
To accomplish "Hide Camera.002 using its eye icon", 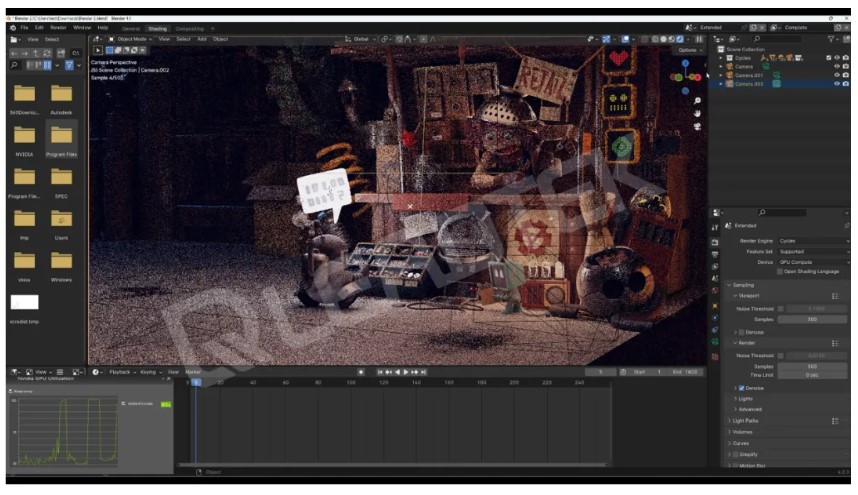I will click(x=836, y=84).
